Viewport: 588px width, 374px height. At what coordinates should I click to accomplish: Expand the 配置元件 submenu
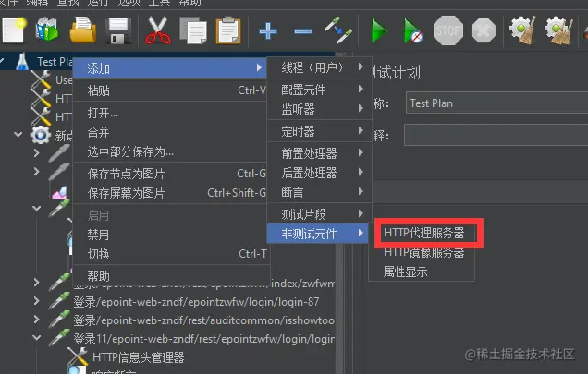tap(320, 90)
